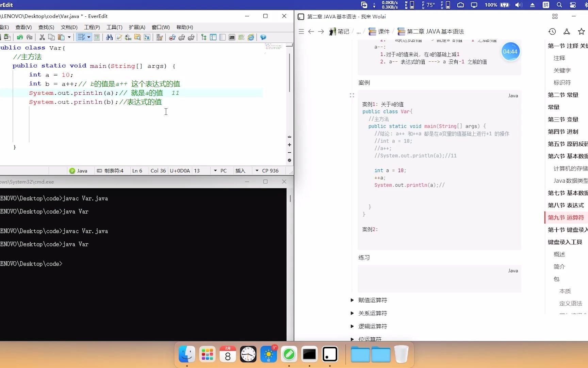Toggle word wrap on the highlighted toolbar icon
This screenshot has width=588, height=368.
82,37
